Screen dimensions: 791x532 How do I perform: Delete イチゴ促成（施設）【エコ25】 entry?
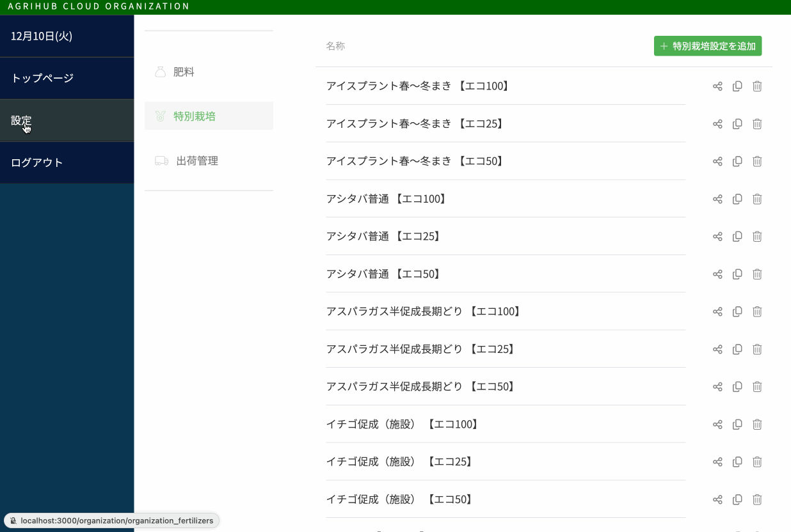pos(757,462)
